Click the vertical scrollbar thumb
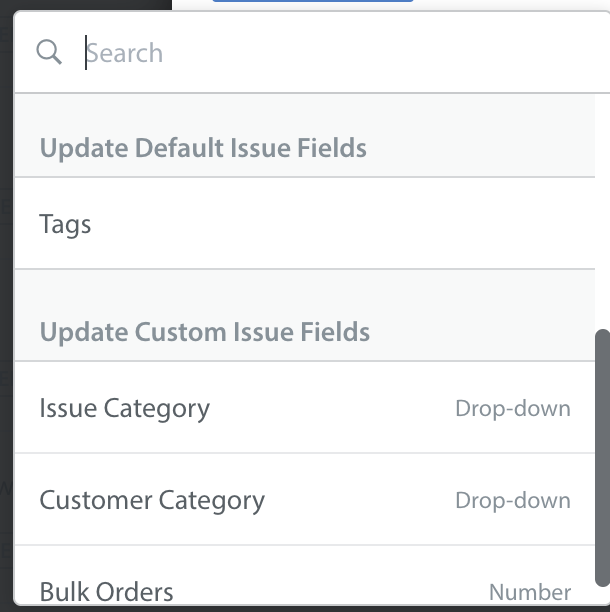Viewport: 610px width, 612px height. coord(603,458)
